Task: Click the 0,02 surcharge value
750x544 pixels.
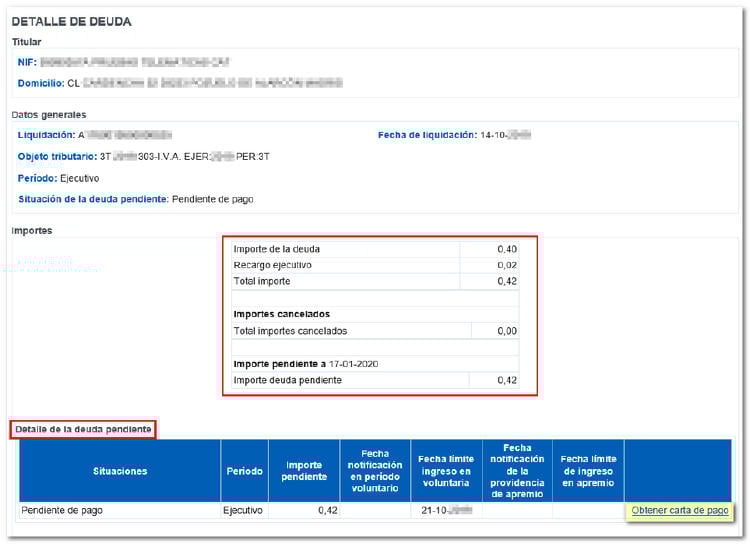Action: [507, 265]
